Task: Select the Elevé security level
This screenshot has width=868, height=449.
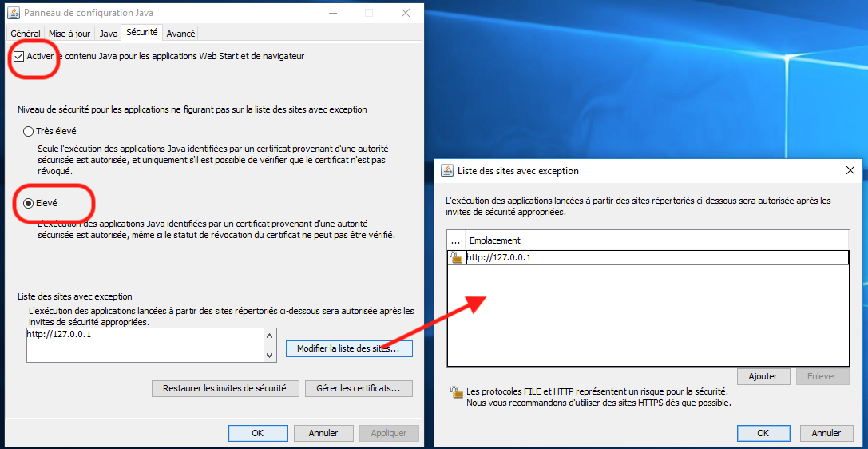Action: click(x=28, y=203)
